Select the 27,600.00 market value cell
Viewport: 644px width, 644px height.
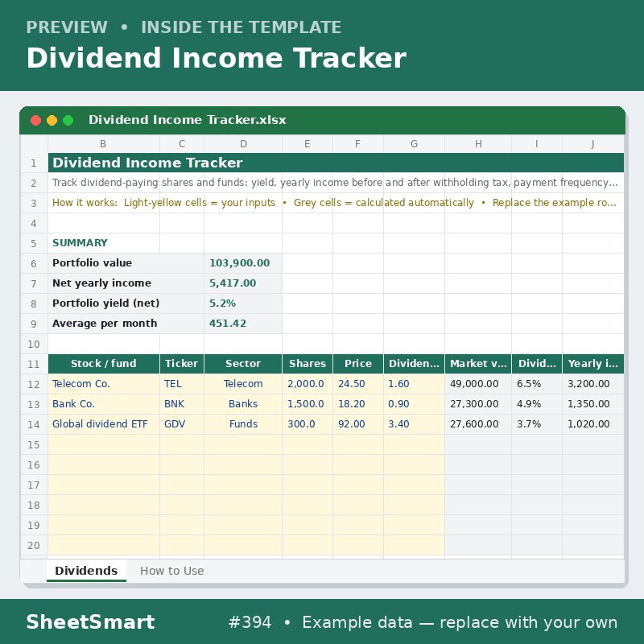coord(478,424)
